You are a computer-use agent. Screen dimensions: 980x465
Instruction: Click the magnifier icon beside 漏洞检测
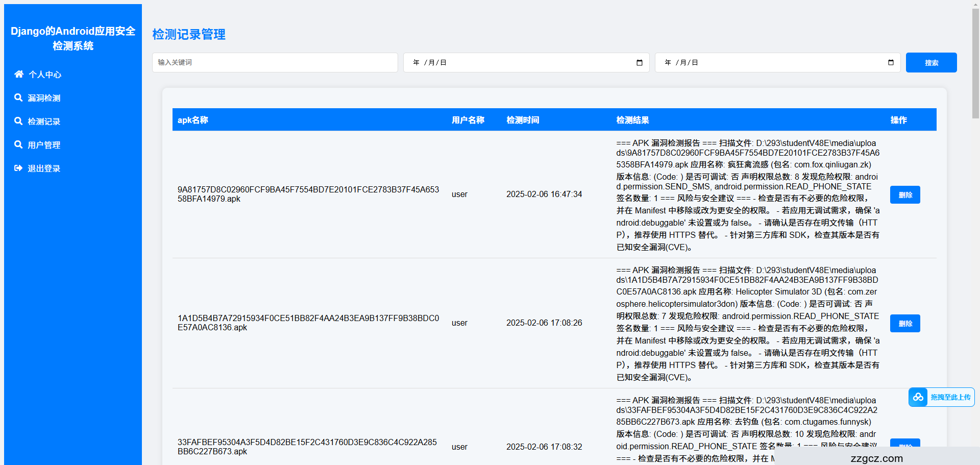pyautogui.click(x=18, y=98)
